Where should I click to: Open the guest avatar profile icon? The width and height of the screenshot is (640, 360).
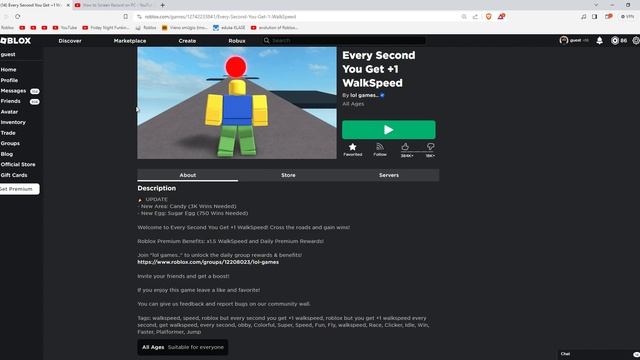(x=564, y=40)
